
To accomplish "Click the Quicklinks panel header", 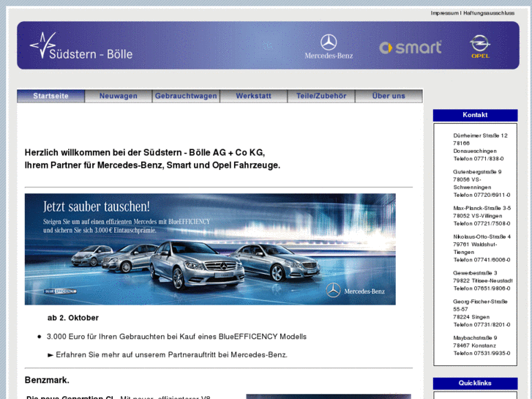I will 475,384.
